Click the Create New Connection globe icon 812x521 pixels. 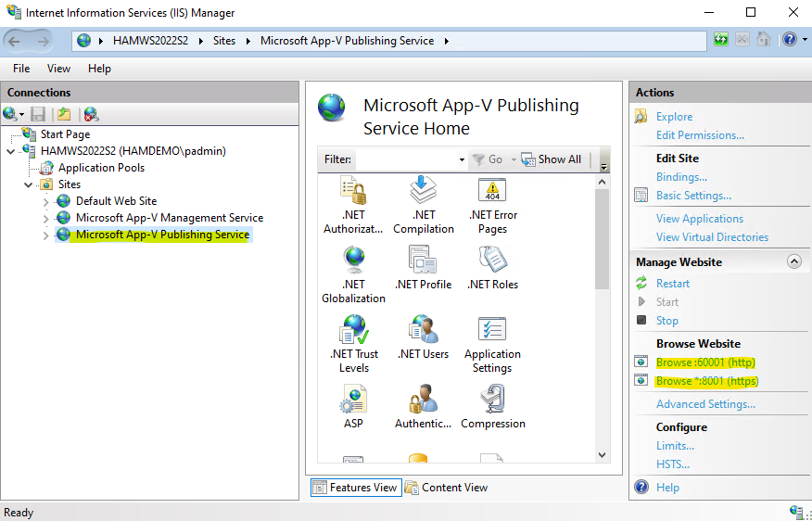10,114
